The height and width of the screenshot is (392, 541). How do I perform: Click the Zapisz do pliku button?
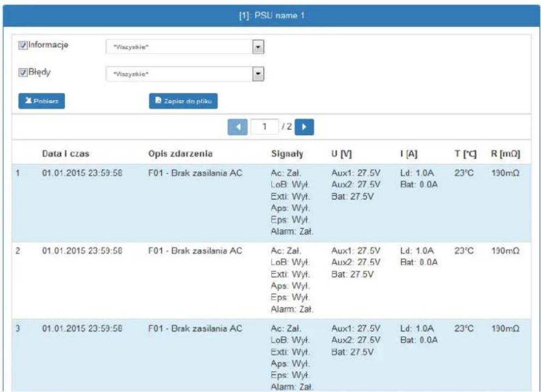(x=183, y=101)
